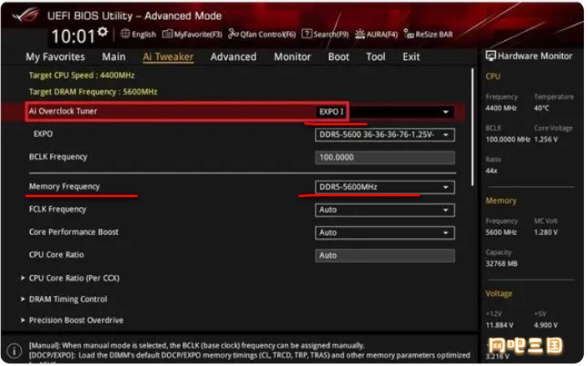Image resolution: width=588 pixels, height=366 pixels.
Task: Click the 100.0000 MHz BCLK monitor value
Action: coord(508,140)
